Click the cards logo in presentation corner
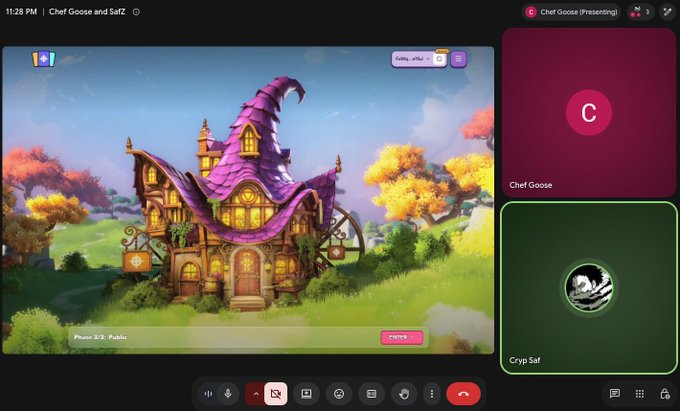This screenshot has width=680, height=411. 44,59
